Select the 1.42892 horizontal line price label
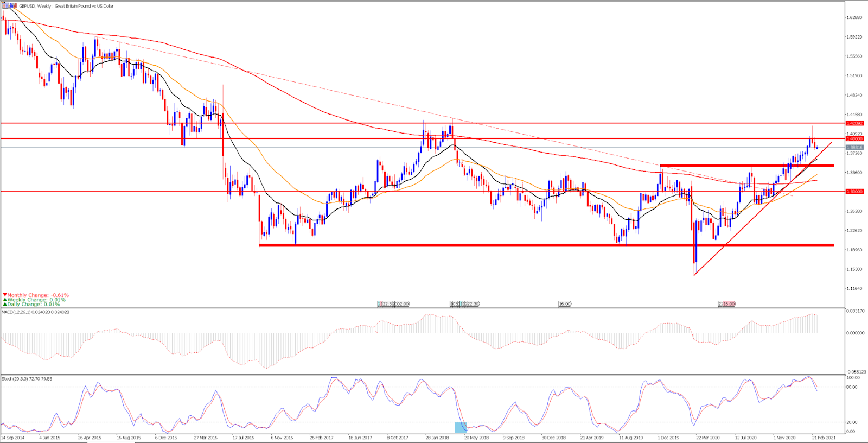The image size is (868, 443). 854,123
